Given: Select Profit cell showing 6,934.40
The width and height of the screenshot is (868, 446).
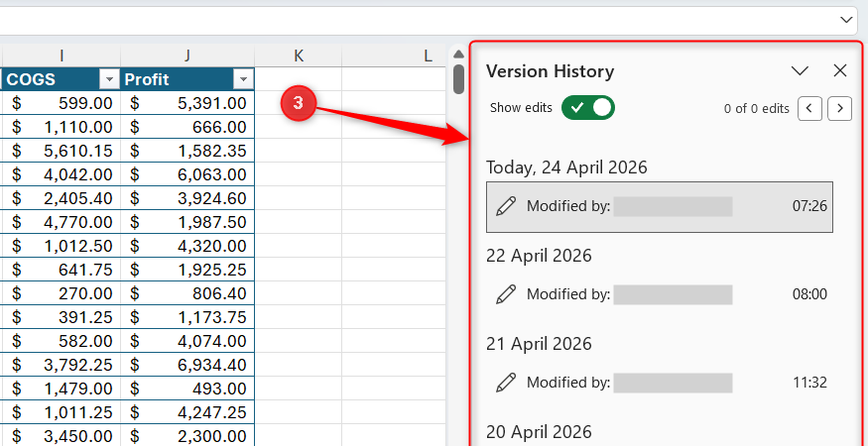Looking at the screenshot, I should pos(187,365).
